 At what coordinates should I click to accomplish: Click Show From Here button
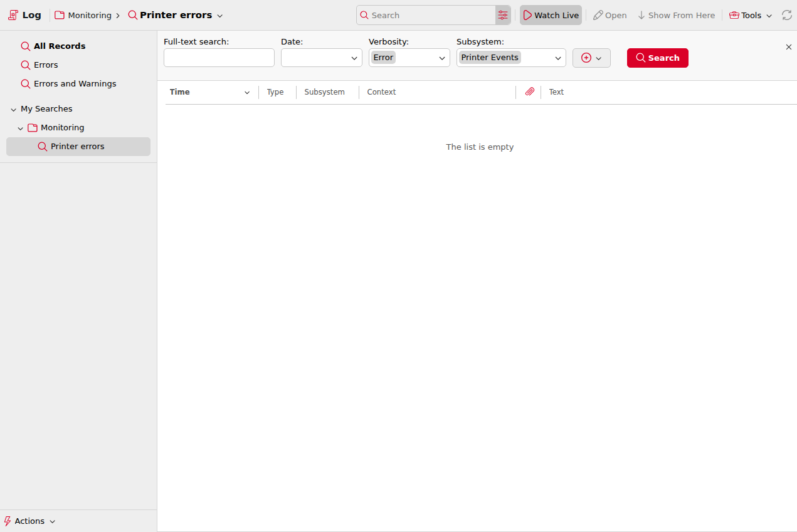point(676,15)
